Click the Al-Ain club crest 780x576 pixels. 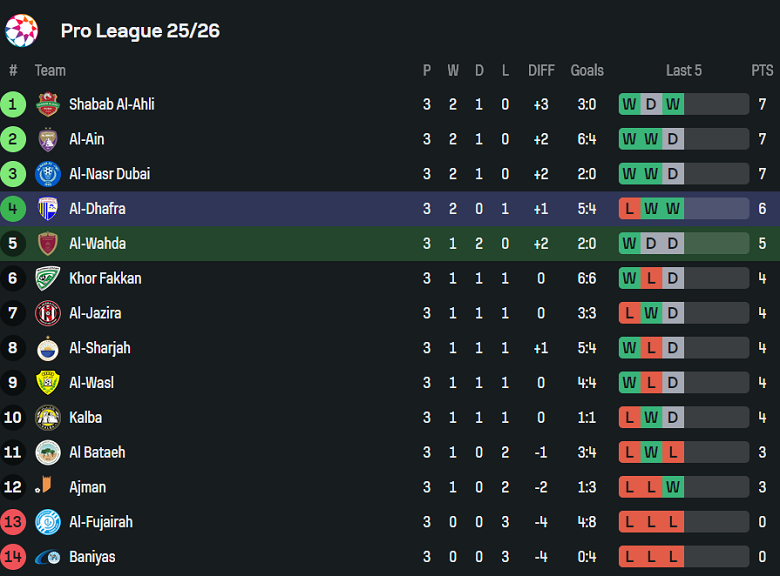coord(48,139)
